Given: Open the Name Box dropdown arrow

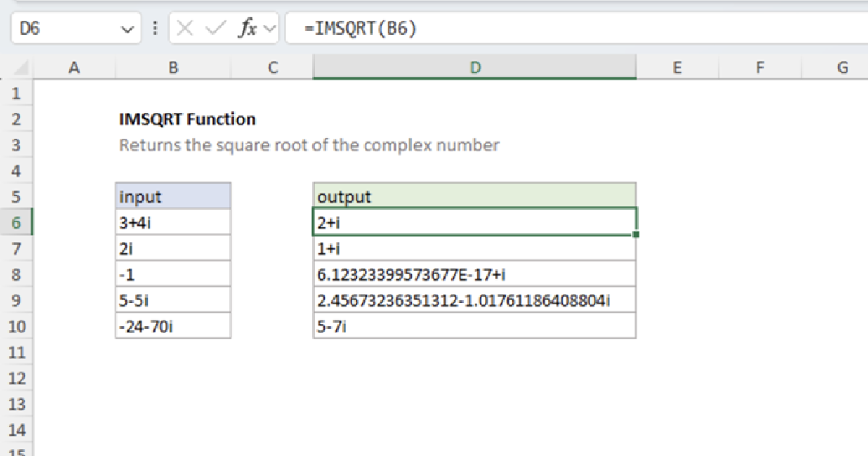Looking at the screenshot, I should [x=127, y=28].
